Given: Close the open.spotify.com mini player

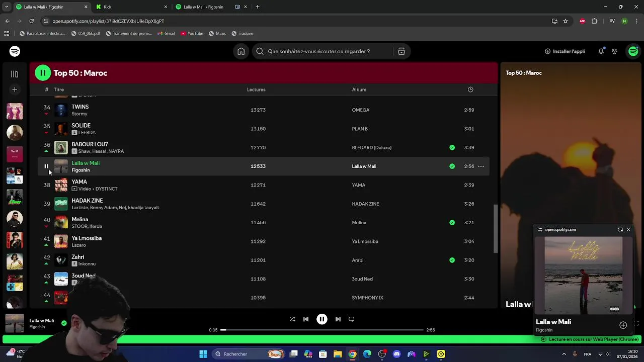Looking at the screenshot, I should [x=628, y=230].
